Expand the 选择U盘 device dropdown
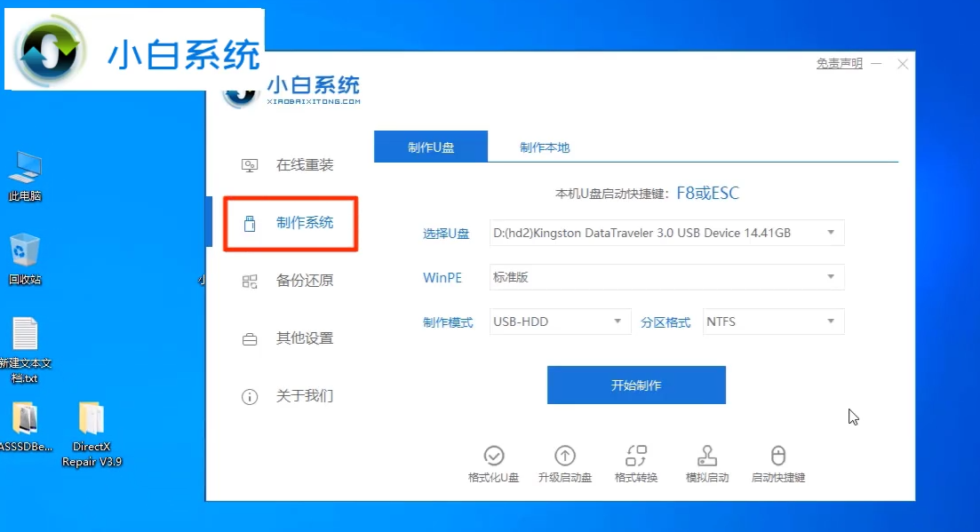The width and height of the screenshot is (980, 532). pos(667,233)
